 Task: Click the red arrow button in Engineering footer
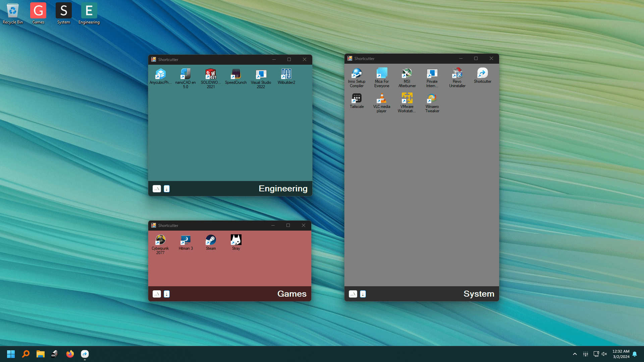pyautogui.click(x=167, y=189)
